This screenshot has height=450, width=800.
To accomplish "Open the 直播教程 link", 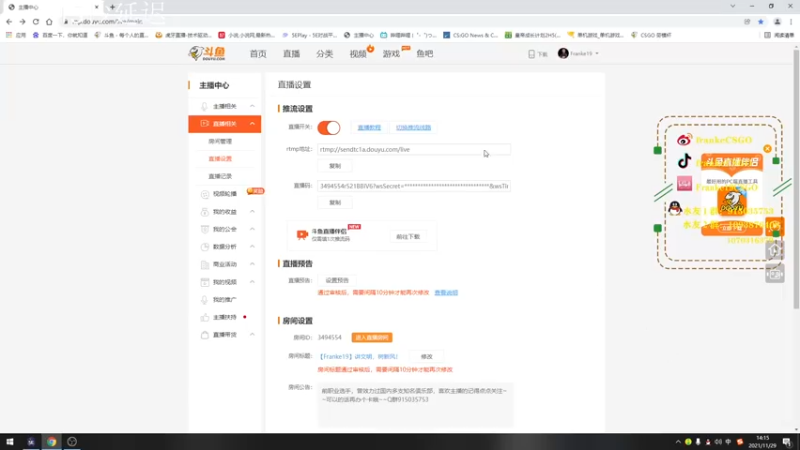I will tap(369, 128).
